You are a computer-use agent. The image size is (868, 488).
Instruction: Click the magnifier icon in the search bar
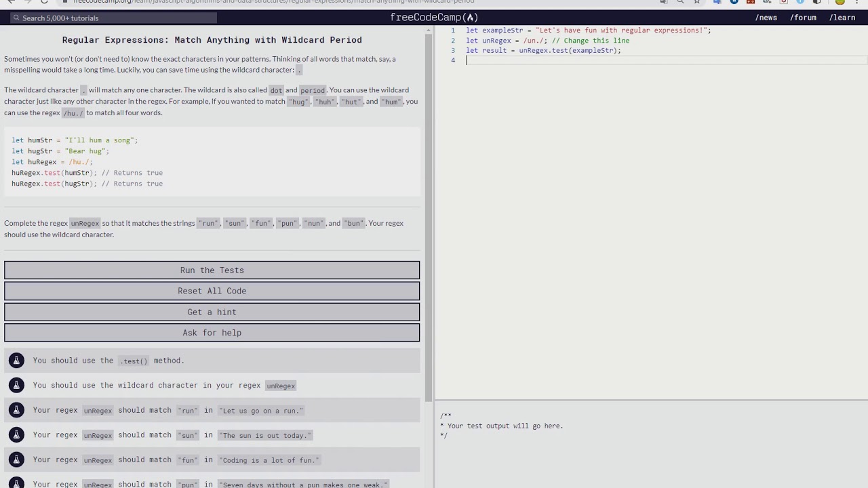[16, 18]
